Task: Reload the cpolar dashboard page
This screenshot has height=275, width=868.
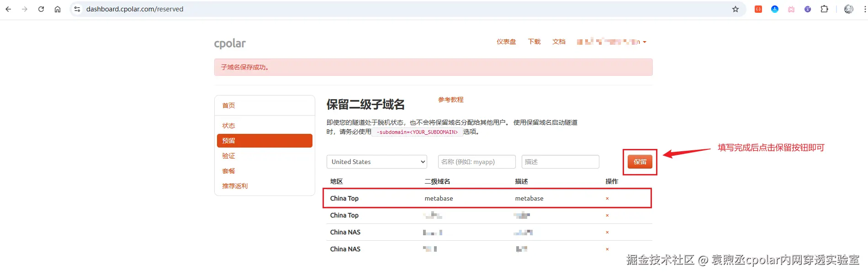Action: point(41,9)
